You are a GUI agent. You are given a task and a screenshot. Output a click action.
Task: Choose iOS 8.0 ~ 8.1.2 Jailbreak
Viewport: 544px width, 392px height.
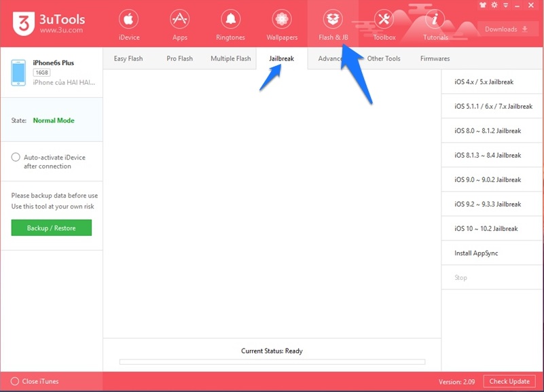(492, 131)
